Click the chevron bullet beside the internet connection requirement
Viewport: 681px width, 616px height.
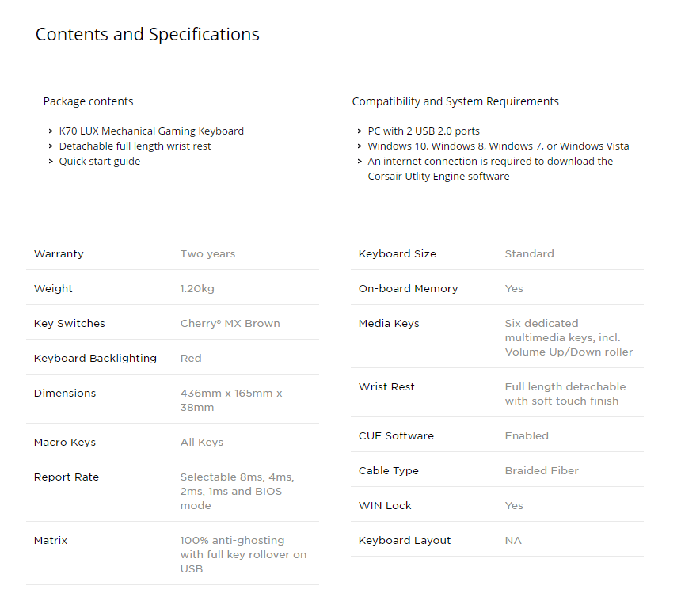360,162
